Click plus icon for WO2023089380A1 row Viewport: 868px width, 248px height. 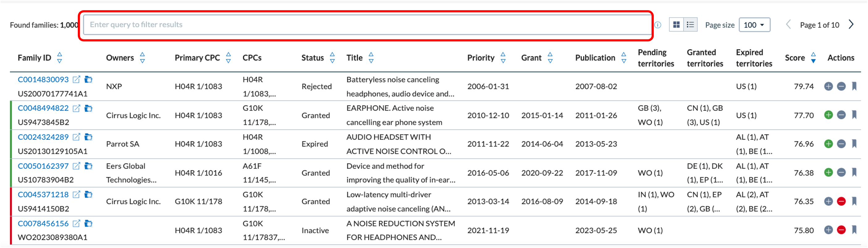(828, 230)
